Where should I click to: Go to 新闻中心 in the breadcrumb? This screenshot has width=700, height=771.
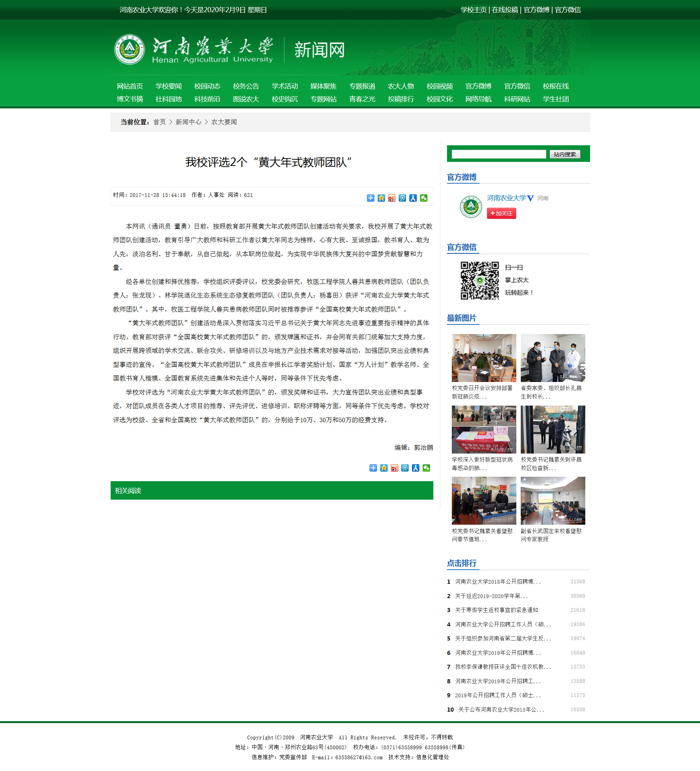188,122
